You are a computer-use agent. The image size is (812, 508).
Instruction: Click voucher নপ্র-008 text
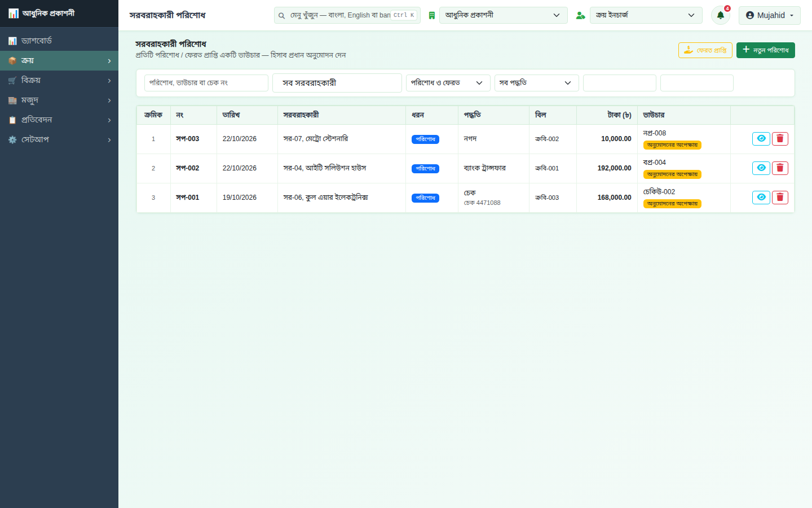point(655,133)
